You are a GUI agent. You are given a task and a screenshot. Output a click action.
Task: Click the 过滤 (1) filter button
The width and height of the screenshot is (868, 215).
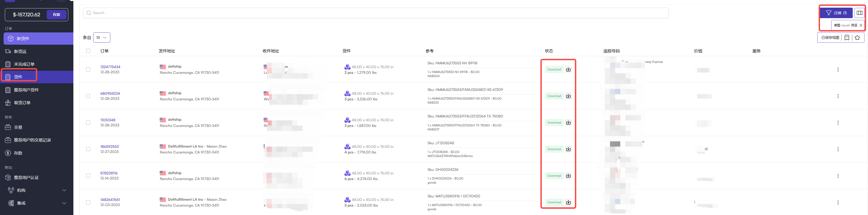[x=836, y=13]
